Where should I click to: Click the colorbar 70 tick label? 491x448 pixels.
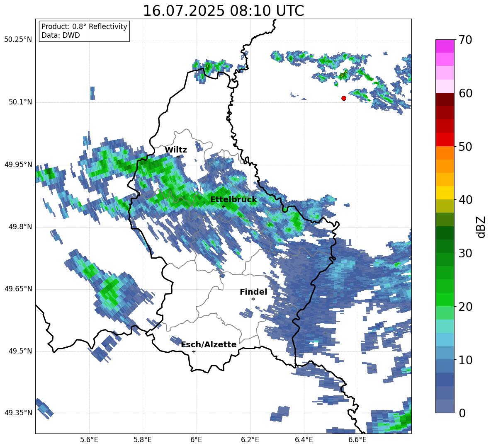pyautogui.click(x=465, y=40)
